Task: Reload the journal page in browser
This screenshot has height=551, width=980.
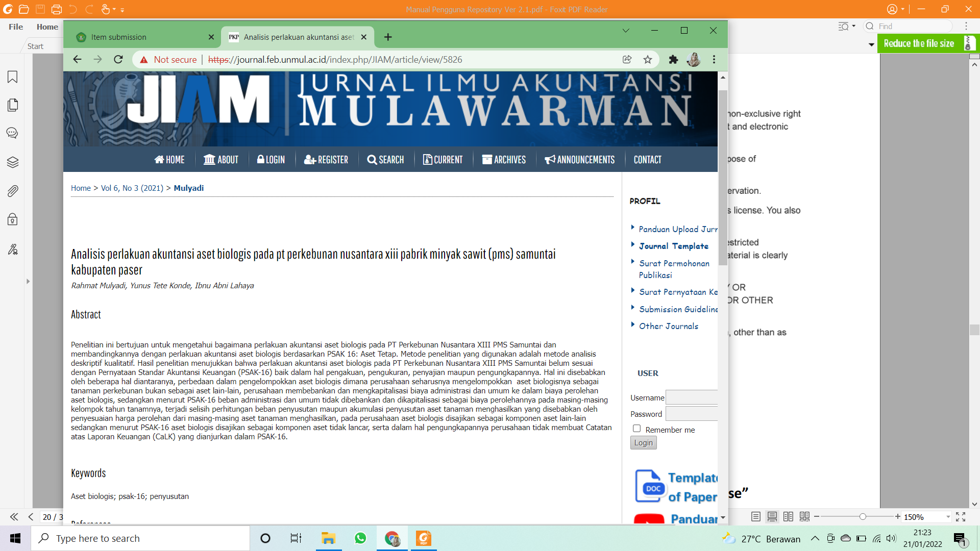Action: pos(118,60)
